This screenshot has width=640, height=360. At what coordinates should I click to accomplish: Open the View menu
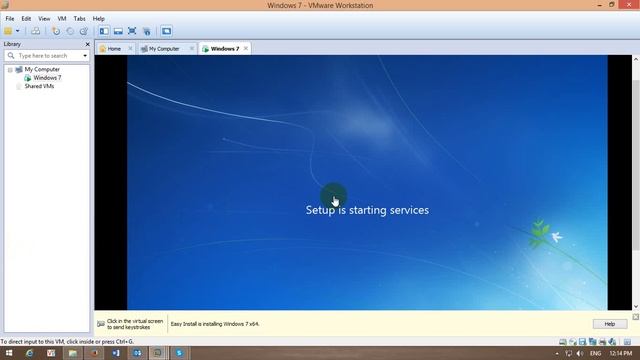click(44, 19)
